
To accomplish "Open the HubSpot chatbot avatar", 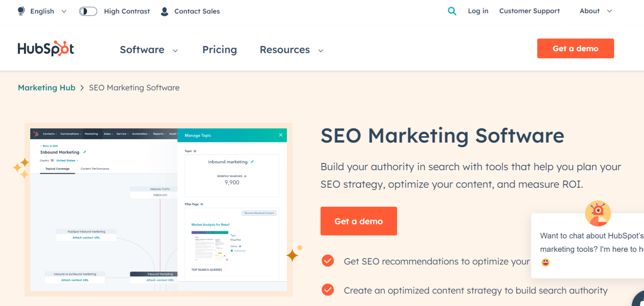I will coord(598,213).
